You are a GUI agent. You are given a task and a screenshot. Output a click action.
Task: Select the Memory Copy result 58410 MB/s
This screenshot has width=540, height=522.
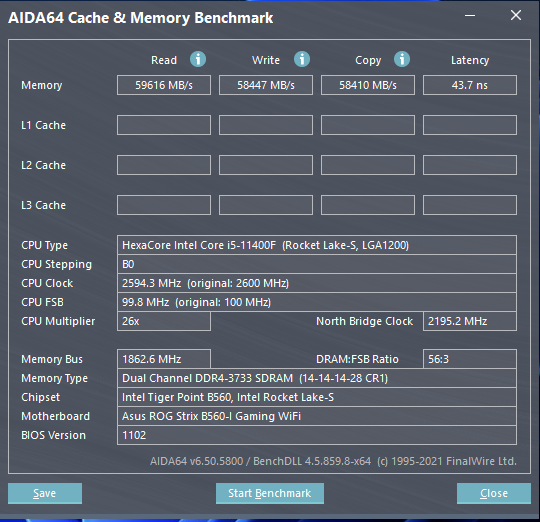pyautogui.click(x=368, y=85)
